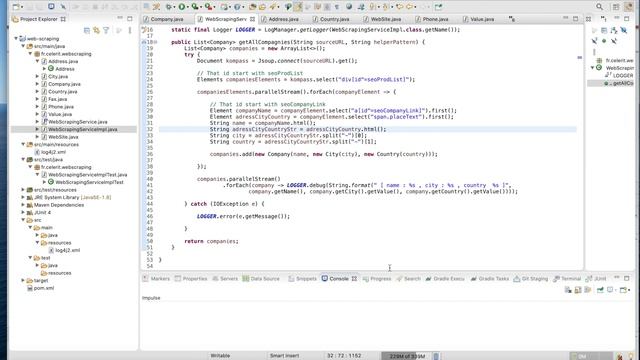
Task: Toggle Hide Non-Public Members in Outline view
Action: click(x=604, y=41)
